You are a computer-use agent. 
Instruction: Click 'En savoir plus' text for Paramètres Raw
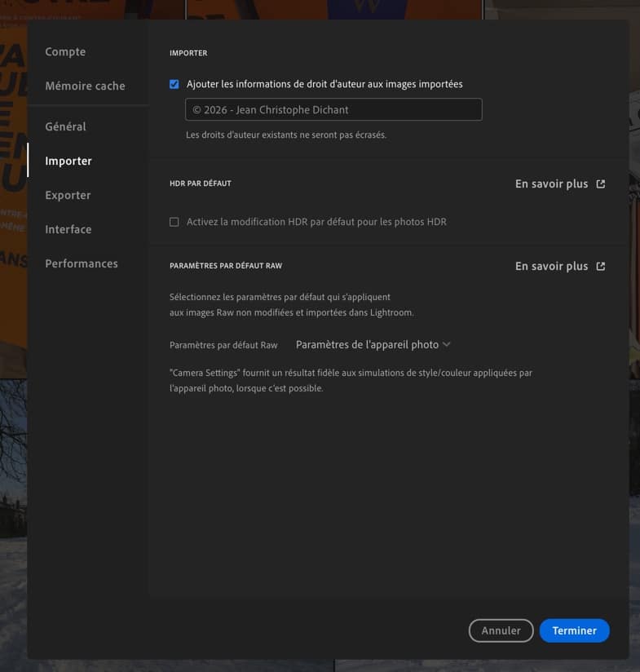point(551,267)
